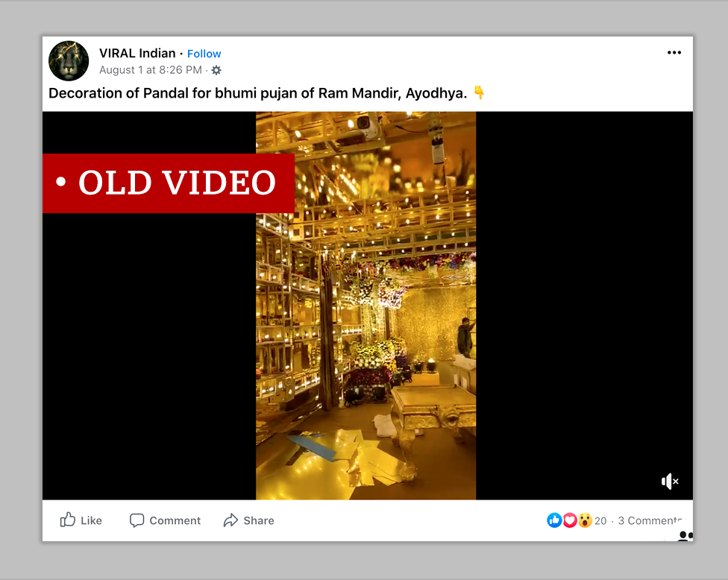Click the VIRAL Indian profile picture
Viewport: 728px width, 580px height.
(x=68, y=60)
